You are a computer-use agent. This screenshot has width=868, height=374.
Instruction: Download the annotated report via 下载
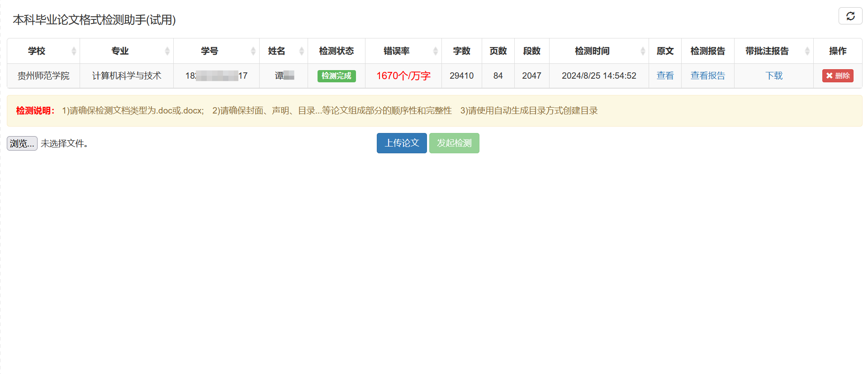click(x=773, y=76)
